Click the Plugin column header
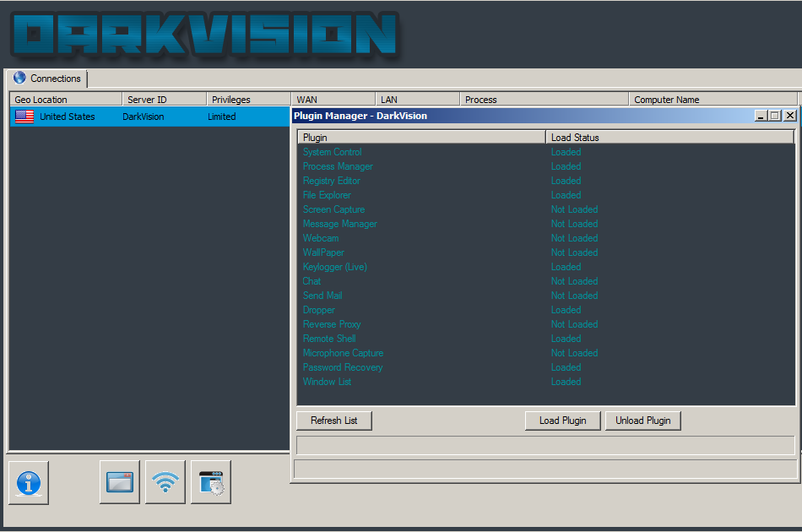 (x=422, y=137)
